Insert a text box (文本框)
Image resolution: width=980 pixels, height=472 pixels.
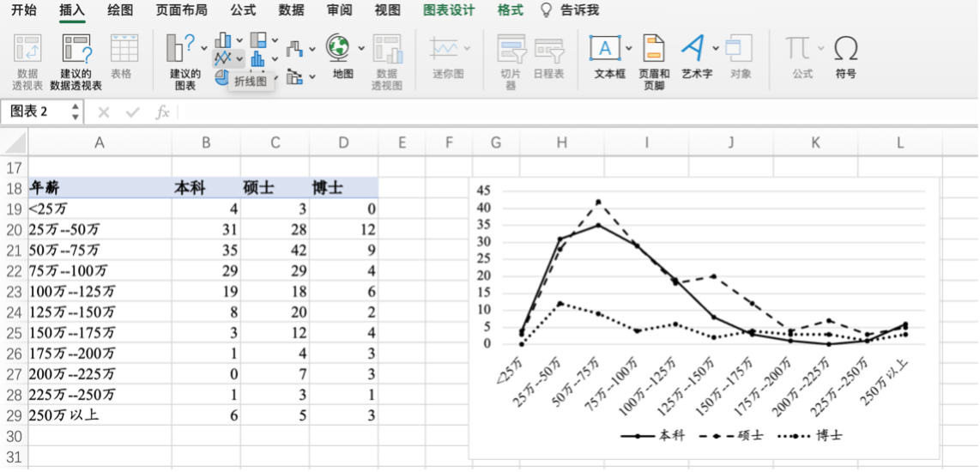pyautogui.click(x=606, y=48)
